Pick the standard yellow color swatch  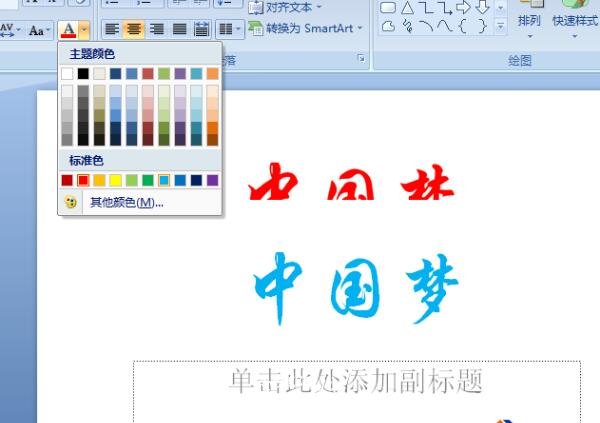pos(116,180)
